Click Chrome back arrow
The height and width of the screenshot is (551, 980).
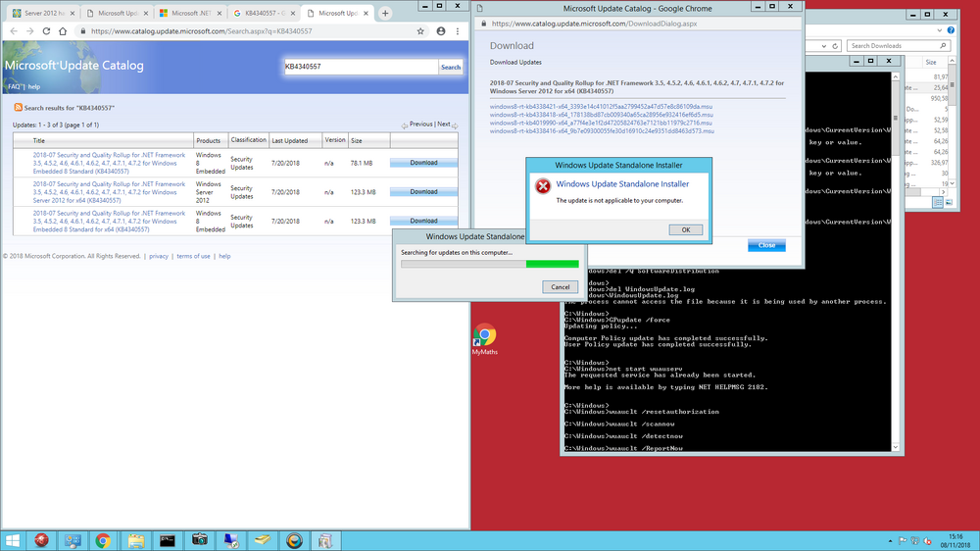coord(14,30)
